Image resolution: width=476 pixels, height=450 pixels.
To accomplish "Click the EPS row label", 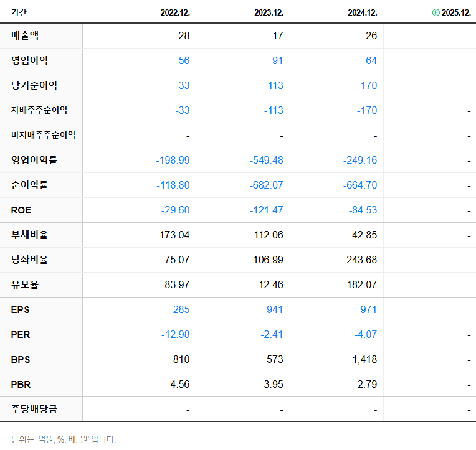I will (21, 309).
